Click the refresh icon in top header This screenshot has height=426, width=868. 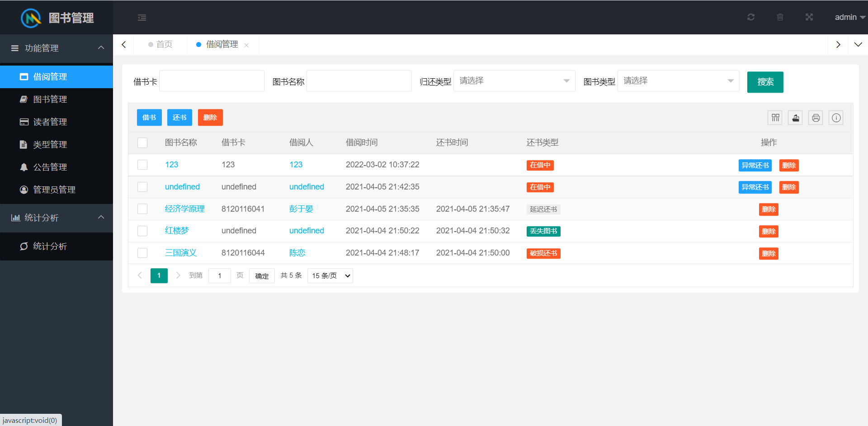[751, 17]
